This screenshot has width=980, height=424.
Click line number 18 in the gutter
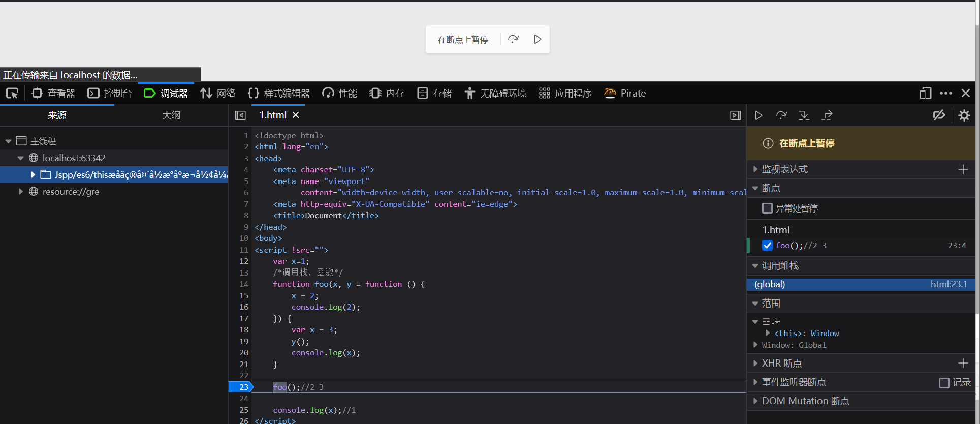point(243,330)
